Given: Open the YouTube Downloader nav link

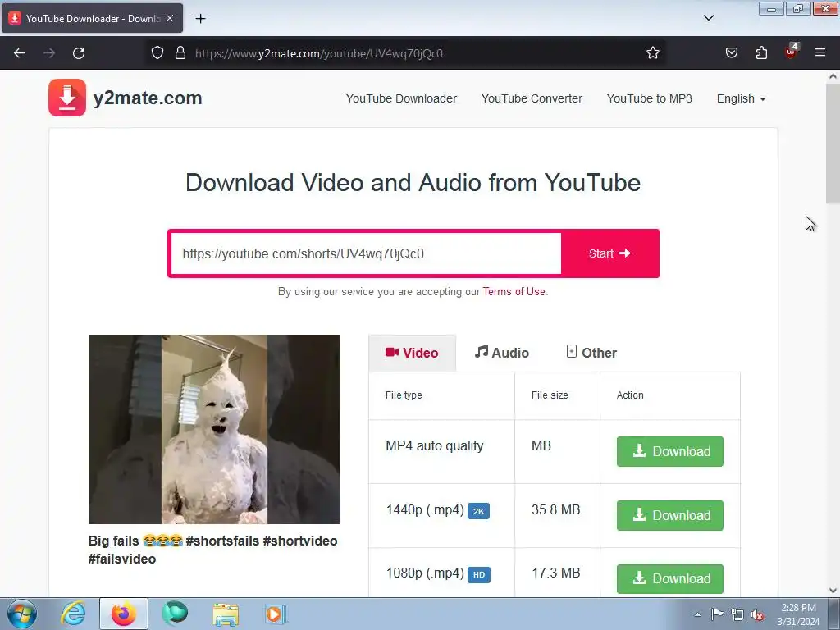Looking at the screenshot, I should point(401,98).
